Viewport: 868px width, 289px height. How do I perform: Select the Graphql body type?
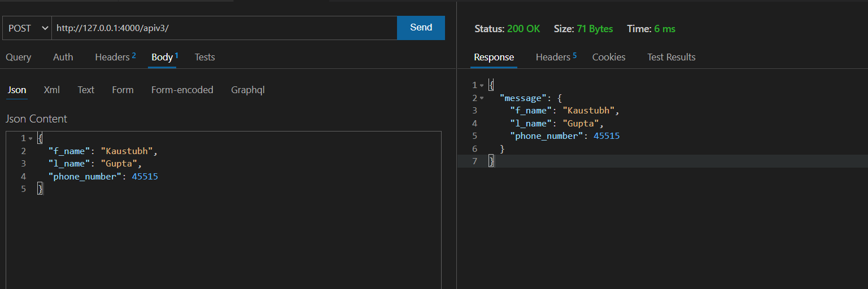click(248, 90)
